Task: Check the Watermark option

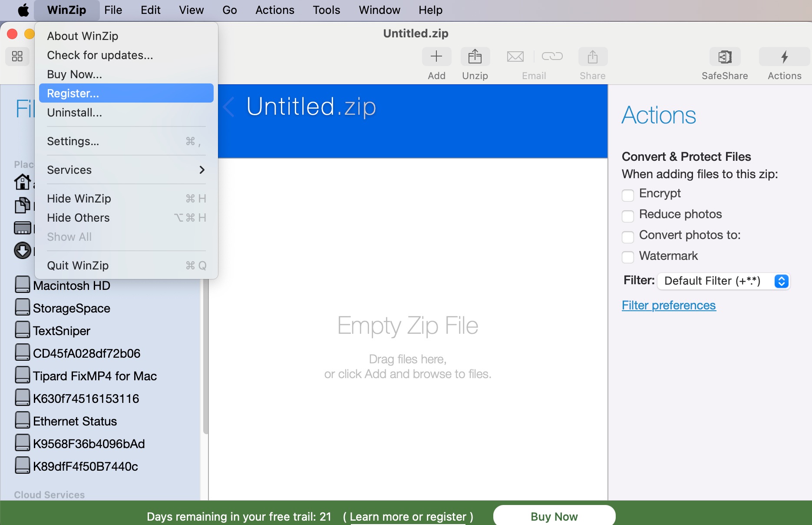Action: (x=628, y=257)
